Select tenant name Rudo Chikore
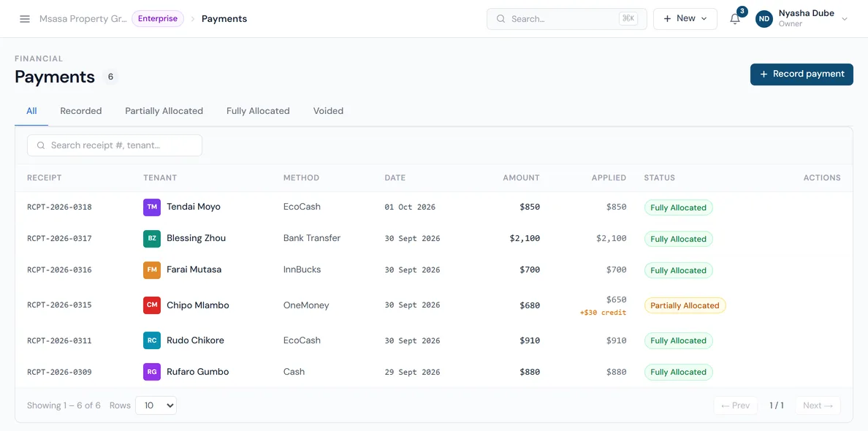The image size is (868, 431). (195, 340)
